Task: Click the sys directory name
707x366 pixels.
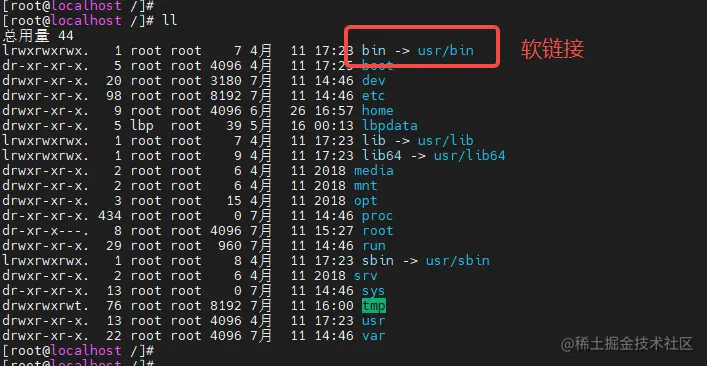Action: (x=373, y=291)
